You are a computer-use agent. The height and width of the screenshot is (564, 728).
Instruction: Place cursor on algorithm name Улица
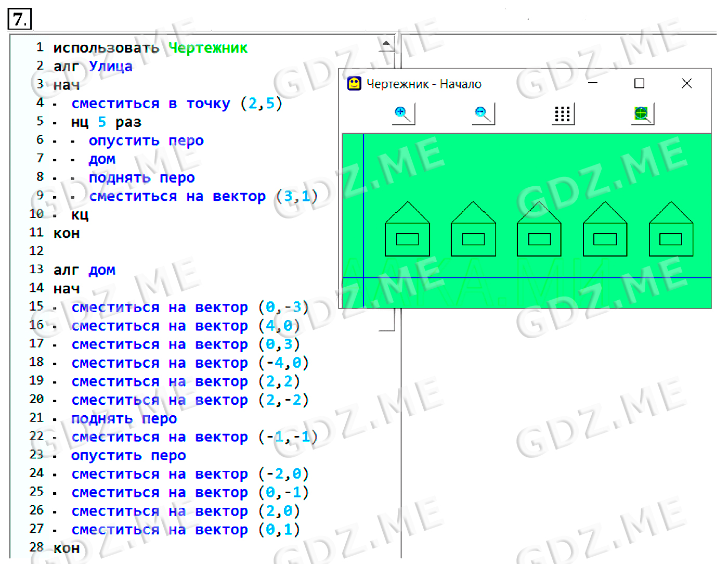(110, 67)
